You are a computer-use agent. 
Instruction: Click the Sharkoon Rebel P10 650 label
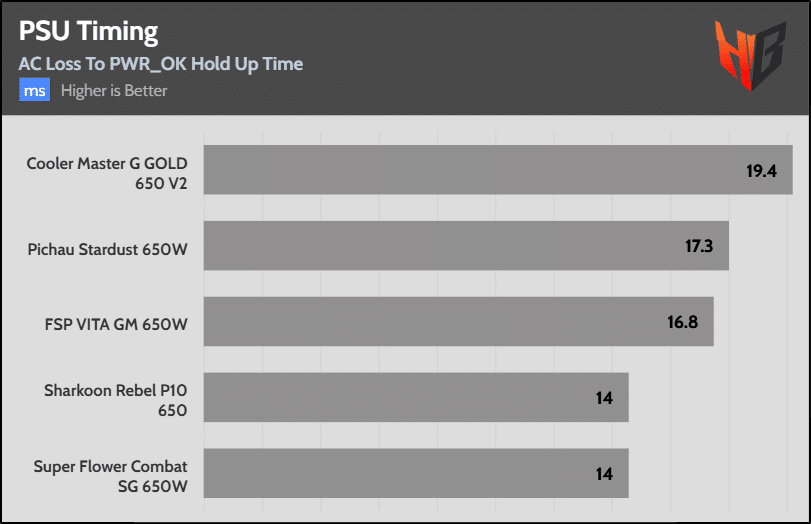click(116, 400)
